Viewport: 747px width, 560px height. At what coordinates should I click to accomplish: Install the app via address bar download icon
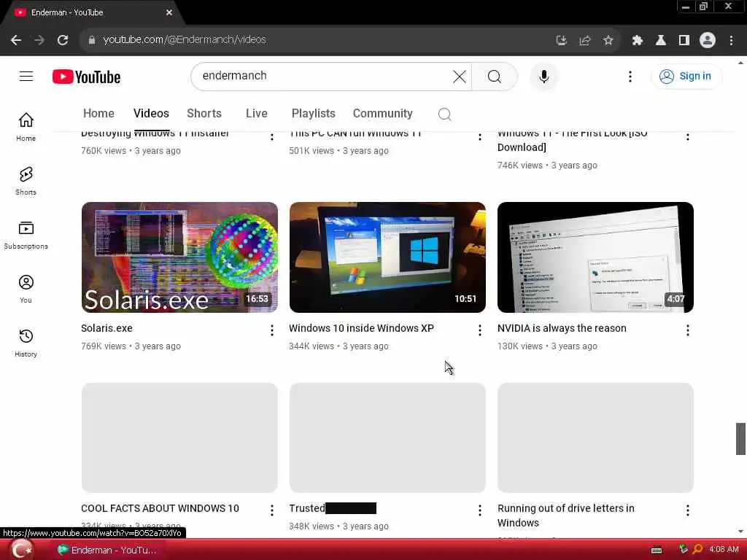tap(561, 41)
